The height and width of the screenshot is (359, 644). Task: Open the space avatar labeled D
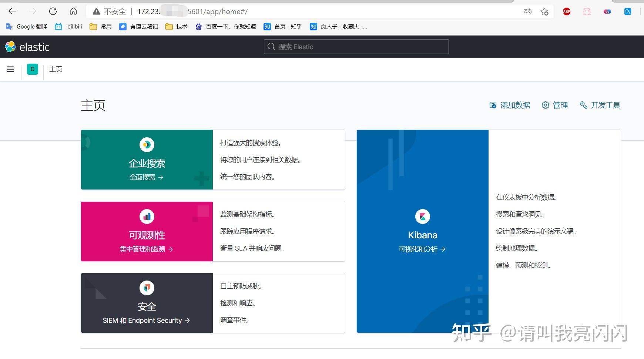(x=32, y=69)
